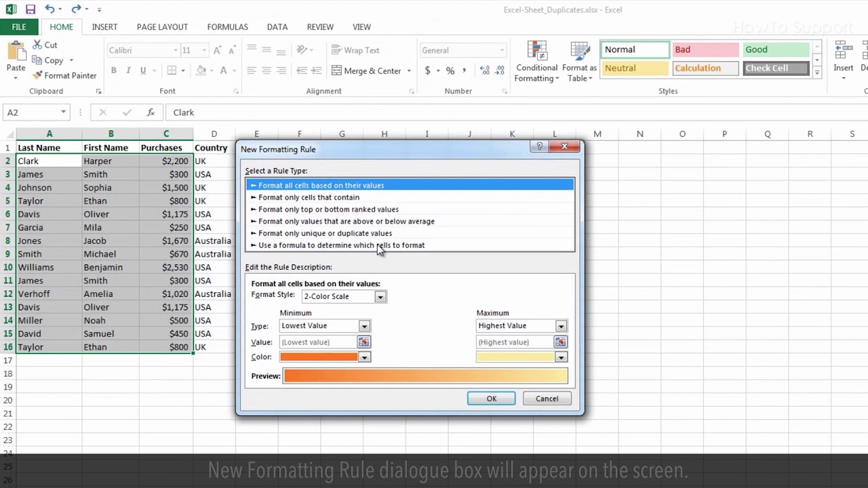Apply Percent Style from the Number group
This screenshot has height=488, width=868.
pos(450,70)
